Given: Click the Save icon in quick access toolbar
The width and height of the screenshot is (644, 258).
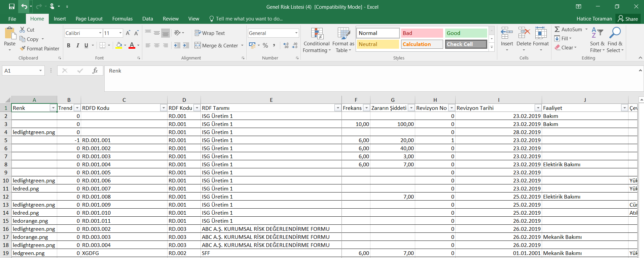Looking at the screenshot, I should click(x=12, y=6).
